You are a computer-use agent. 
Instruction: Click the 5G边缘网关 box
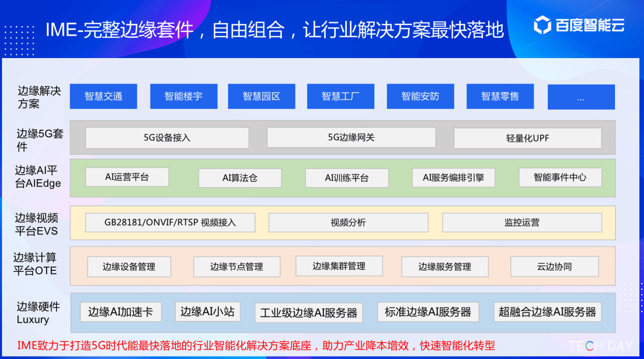click(x=352, y=137)
